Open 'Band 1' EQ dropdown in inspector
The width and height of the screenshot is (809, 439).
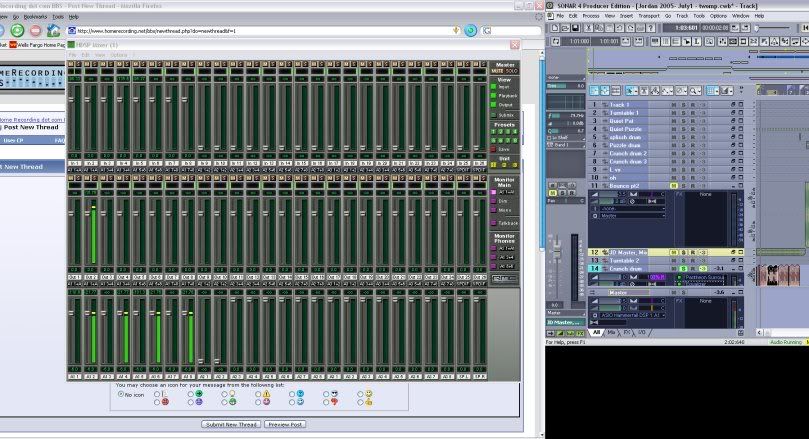click(566, 145)
